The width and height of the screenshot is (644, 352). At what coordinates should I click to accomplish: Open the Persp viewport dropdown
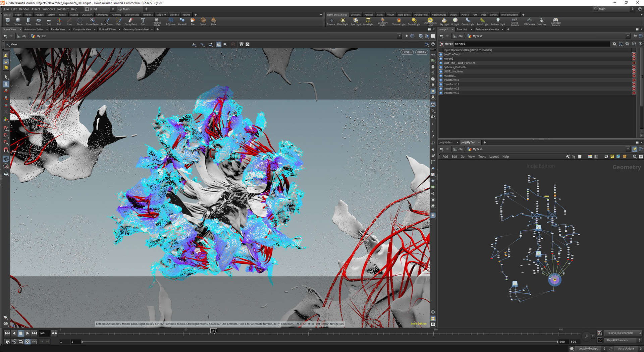(x=407, y=52)
